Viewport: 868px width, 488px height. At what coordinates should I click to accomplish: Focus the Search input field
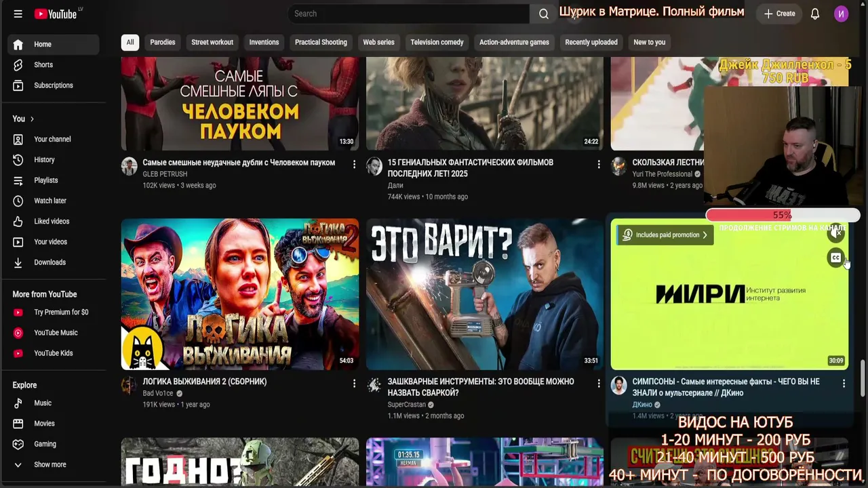tap(409, 14)
